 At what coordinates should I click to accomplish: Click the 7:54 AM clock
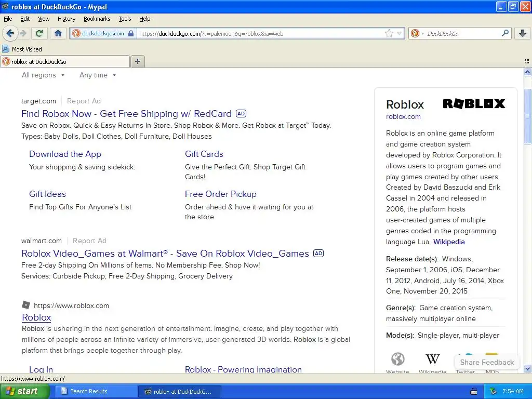[513, 391]
